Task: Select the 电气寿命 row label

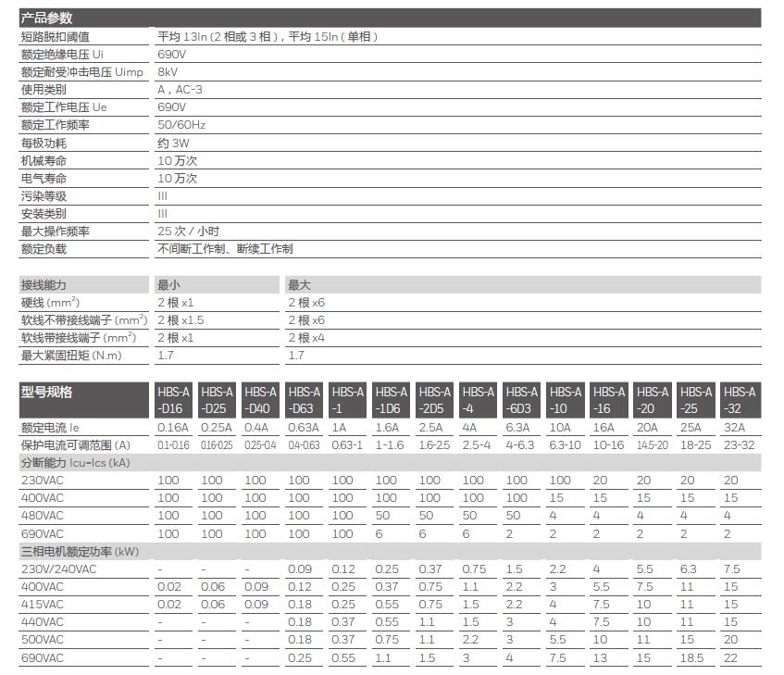Action: tap(44, 178)
